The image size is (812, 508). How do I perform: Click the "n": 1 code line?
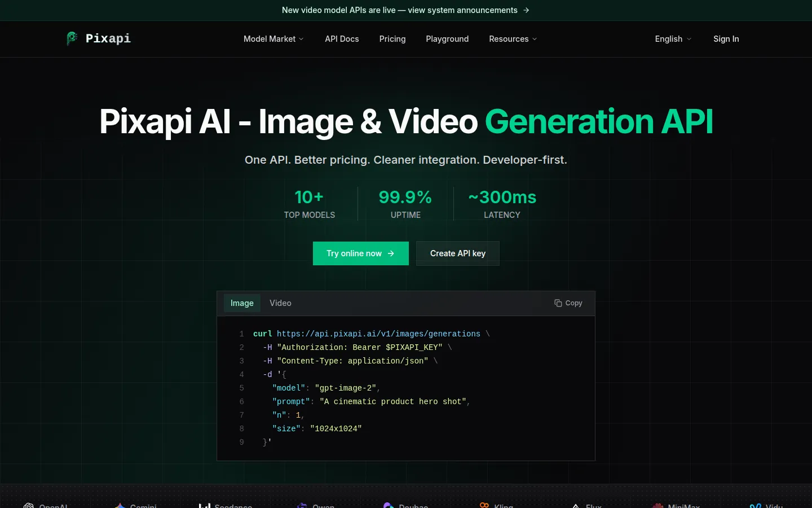(289, 415)
